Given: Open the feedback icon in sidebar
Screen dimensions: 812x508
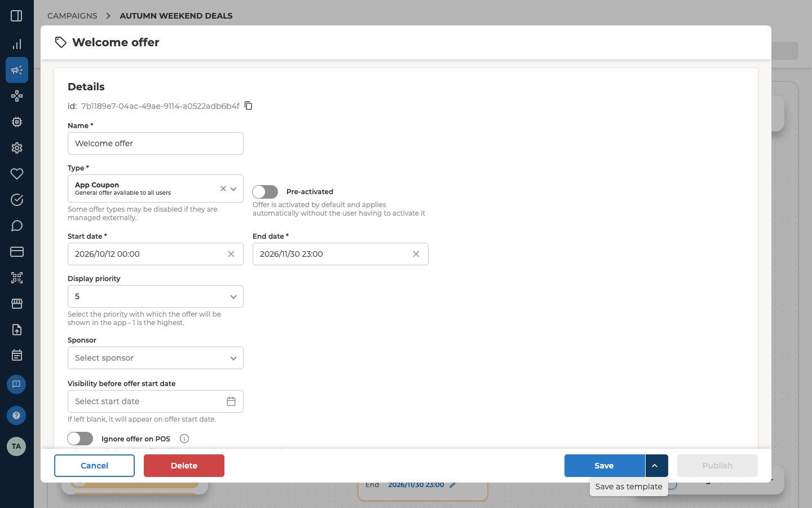Looking at the screenshot, I should coord(16,384).
